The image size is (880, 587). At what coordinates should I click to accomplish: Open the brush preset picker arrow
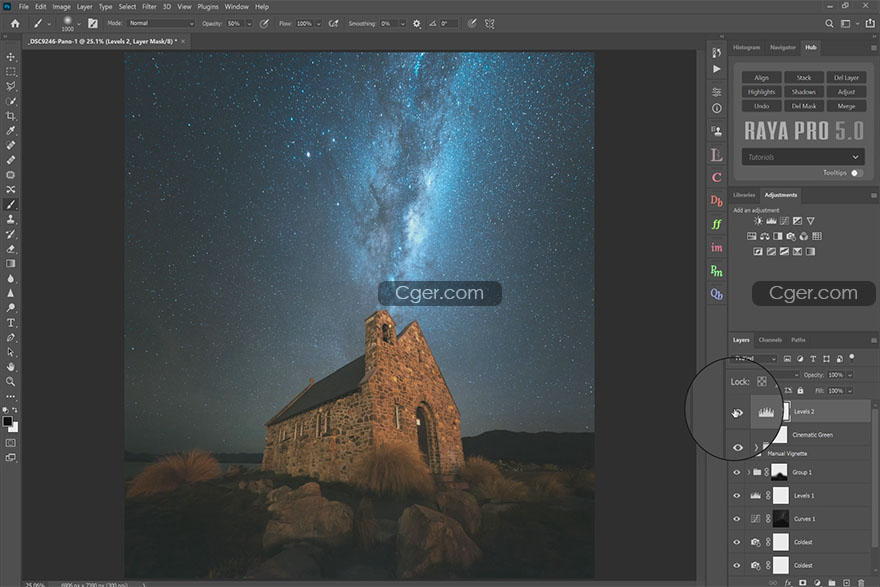coord(79,24)
